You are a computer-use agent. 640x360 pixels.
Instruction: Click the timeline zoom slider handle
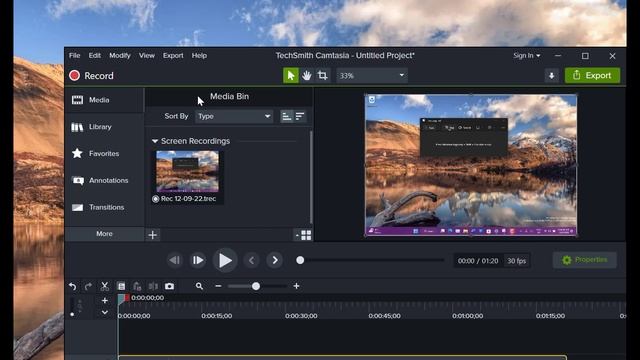pos(256,287)
